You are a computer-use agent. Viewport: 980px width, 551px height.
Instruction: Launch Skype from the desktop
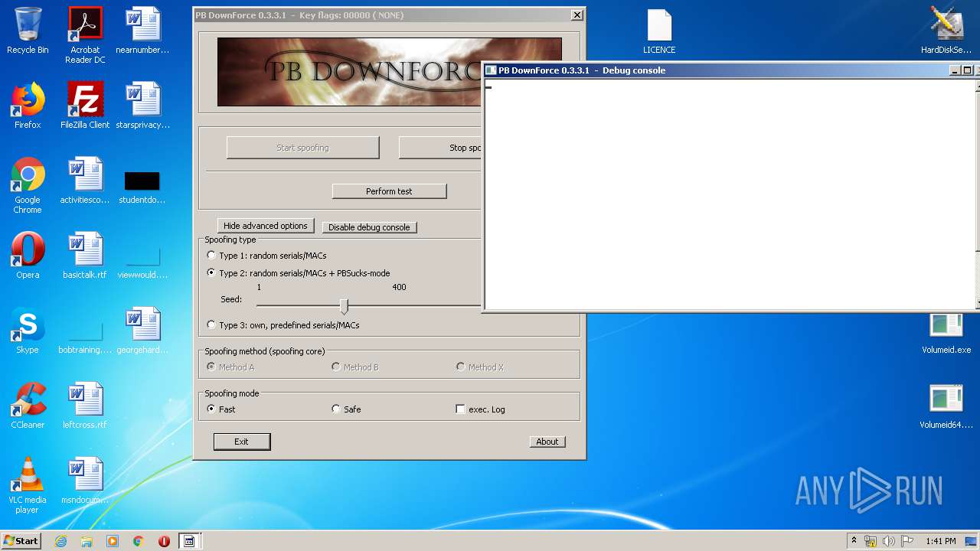[28, 331]
